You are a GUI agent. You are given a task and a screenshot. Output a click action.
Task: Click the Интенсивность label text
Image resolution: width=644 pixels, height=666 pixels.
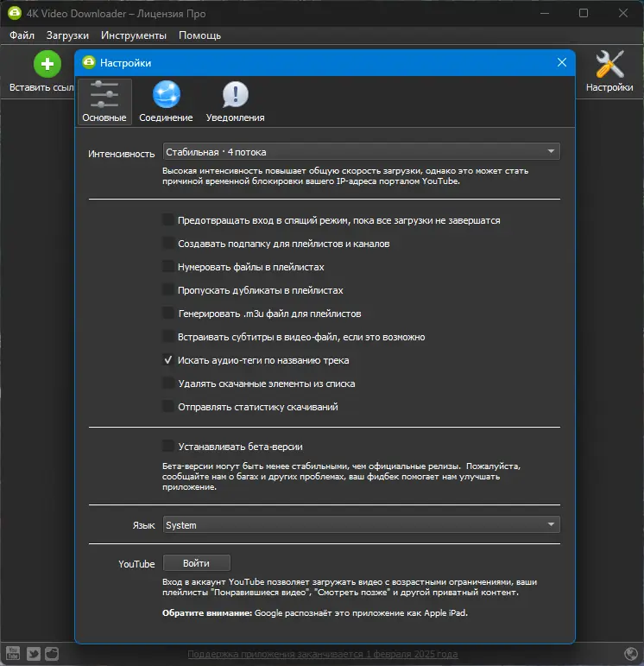[122, 154]
